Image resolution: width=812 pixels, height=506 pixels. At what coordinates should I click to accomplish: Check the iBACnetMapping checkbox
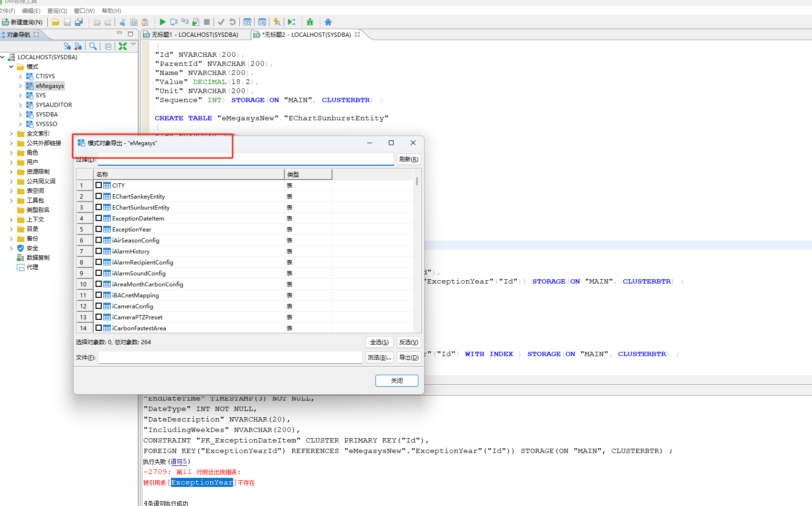click(x=98, y=295)
